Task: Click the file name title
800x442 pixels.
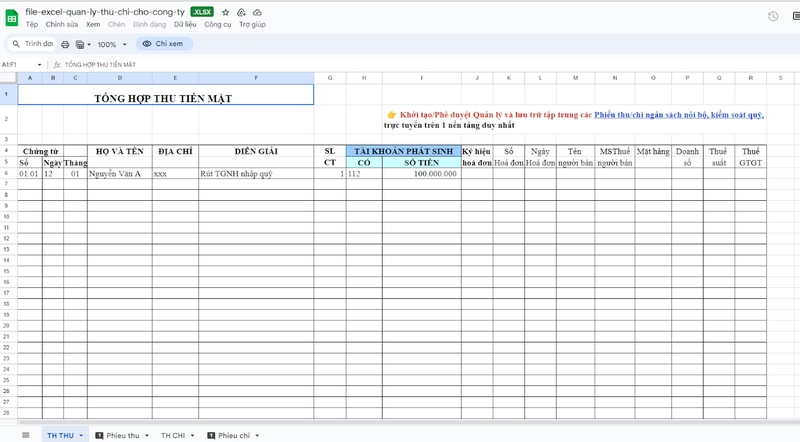Action: [105, 12]
